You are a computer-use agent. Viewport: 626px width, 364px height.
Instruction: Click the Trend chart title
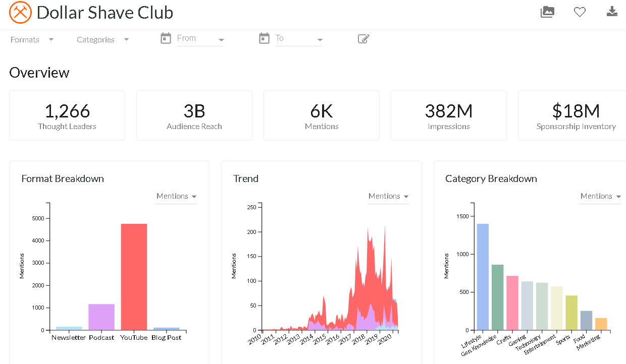coord(246,178)
